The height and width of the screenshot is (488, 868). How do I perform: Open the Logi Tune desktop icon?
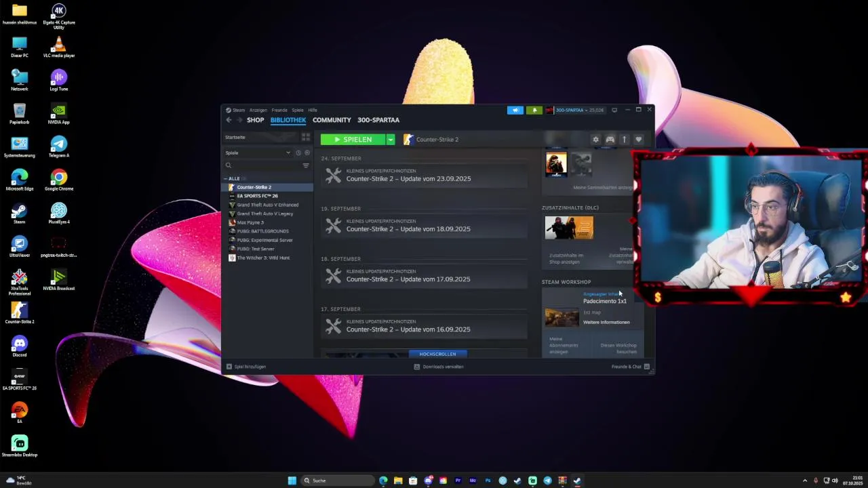[x=58, y=80]
